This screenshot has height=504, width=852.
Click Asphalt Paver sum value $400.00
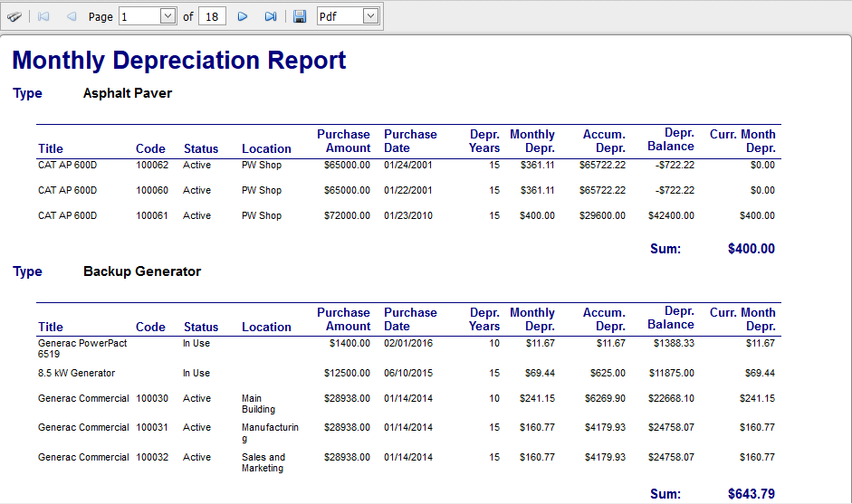coord(751,249)
